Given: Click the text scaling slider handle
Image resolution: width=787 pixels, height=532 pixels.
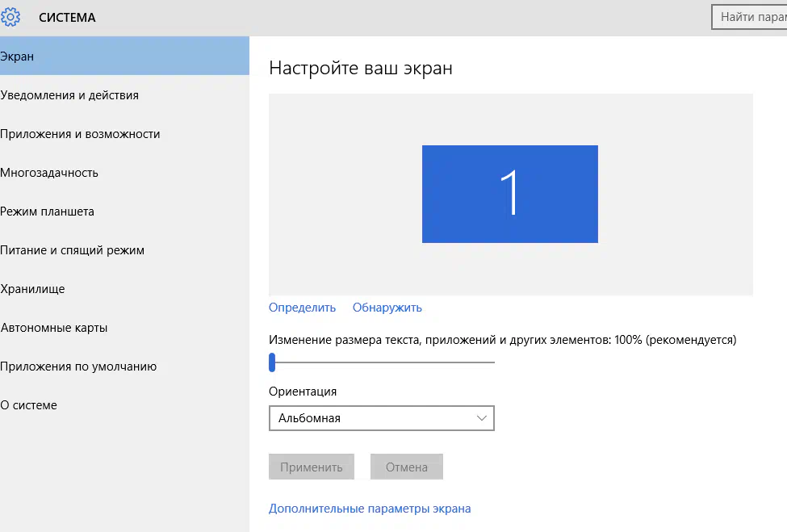Looking at the screenshot, I should point(272,362).
